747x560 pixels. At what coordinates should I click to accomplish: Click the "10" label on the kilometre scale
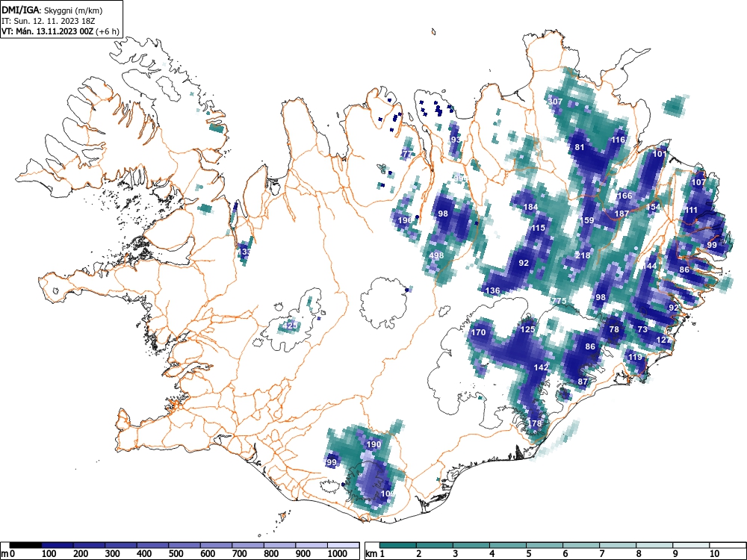[714, 554]
